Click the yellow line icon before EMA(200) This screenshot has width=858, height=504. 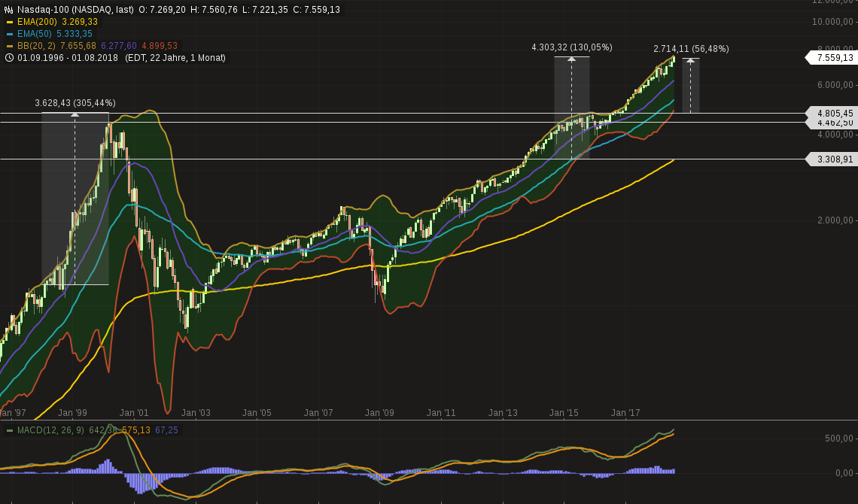click(x=11, y=23)
